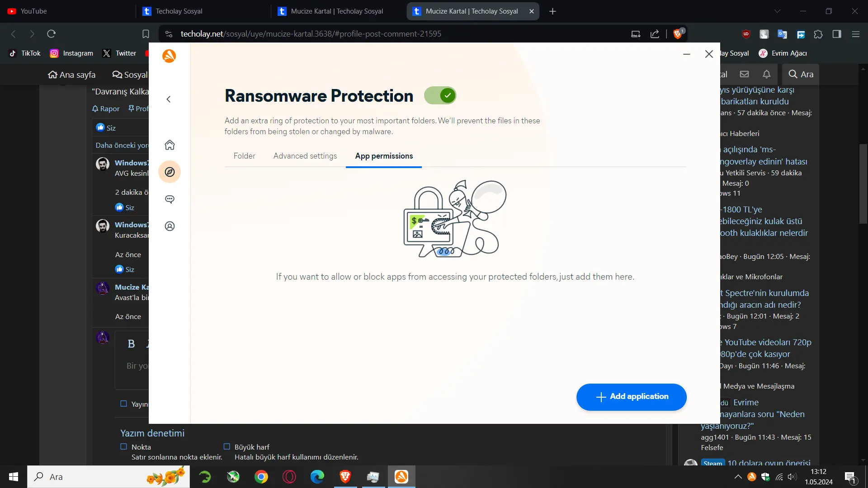Viewport: 868px width, 488px height.
Task: Click the techolay.net address bar URL
Action: pyautogui.click(x=311, y=34)
